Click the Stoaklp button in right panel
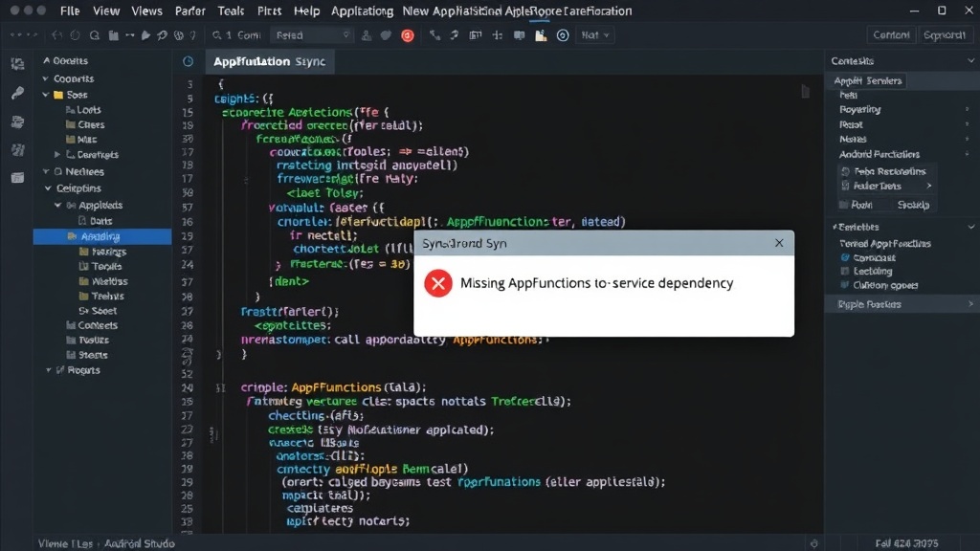This screenshot has height=551, width=980. point(913,205)
